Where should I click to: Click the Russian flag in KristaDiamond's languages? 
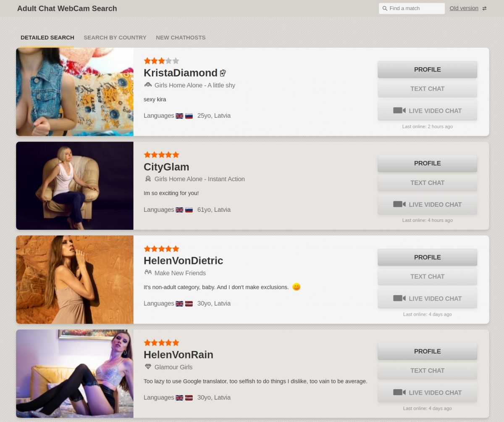[x=189, y=116]
